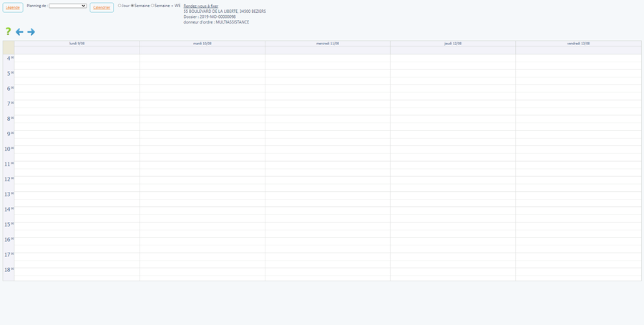644x325 pixels.
Task: Switch to Semaine + WE view option
Action: tap(152, 6)
